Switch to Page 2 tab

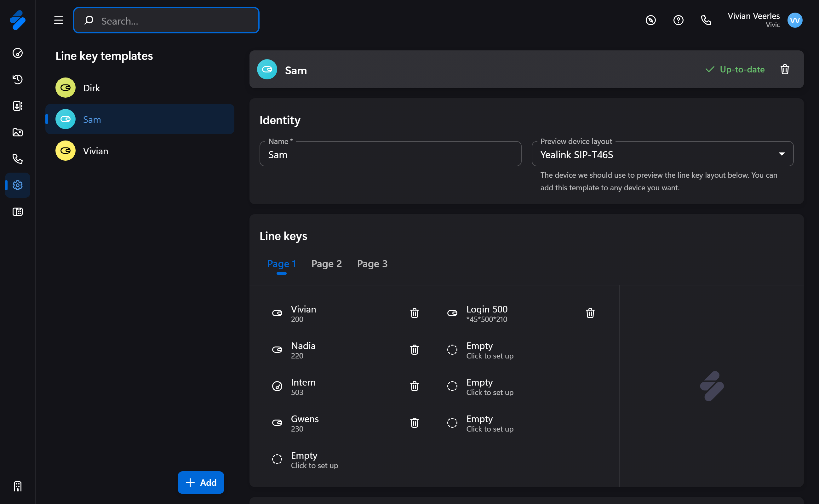point(326,264)
